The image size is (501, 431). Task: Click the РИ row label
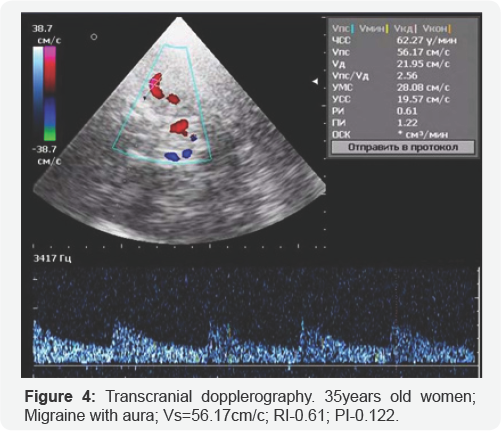[x=338, y=111]
